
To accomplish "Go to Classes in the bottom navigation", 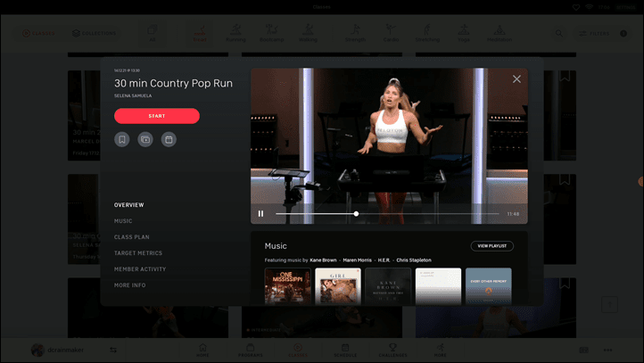I will (298, 350).
